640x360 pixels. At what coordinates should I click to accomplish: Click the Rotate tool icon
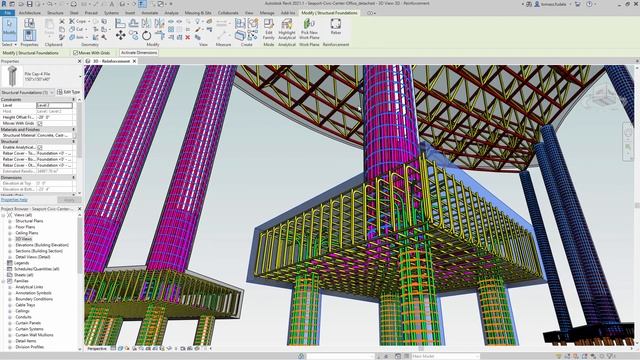(x=147, y=36)
